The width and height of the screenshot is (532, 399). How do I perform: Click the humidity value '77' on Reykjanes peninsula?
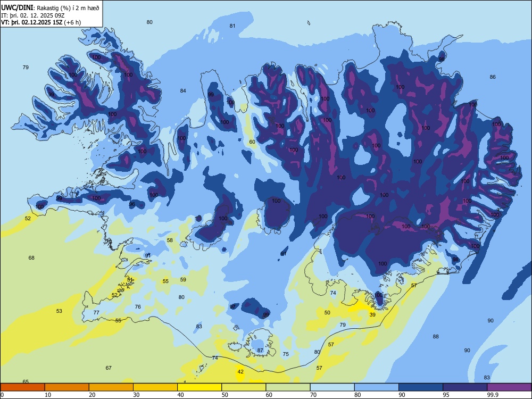96,312
